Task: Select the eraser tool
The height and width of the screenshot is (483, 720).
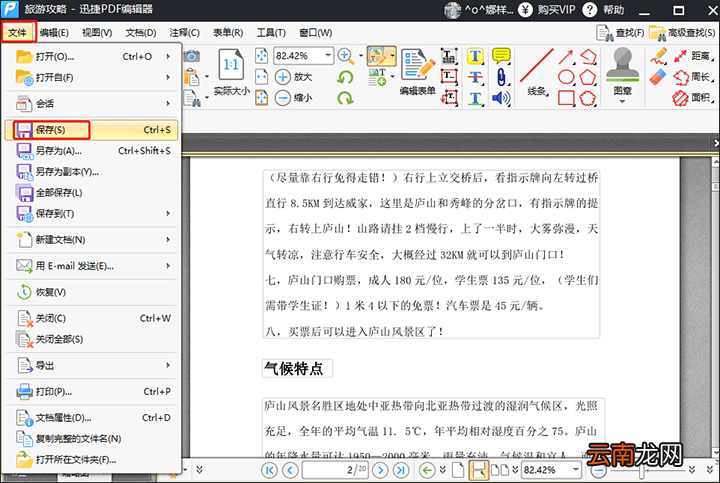Action: (658, 77)
